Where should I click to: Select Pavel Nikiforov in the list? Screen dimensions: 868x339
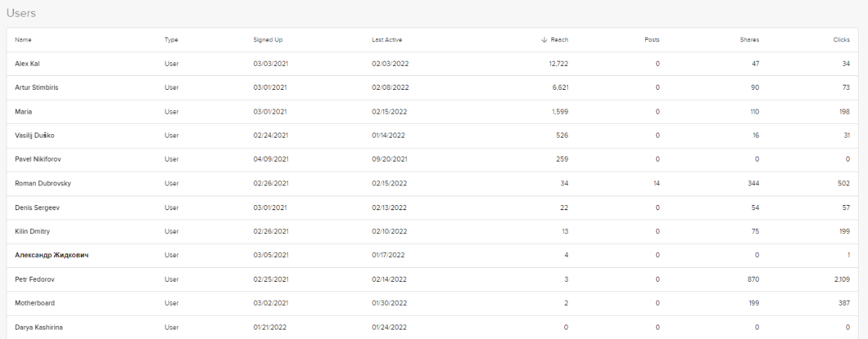(36, 159)
